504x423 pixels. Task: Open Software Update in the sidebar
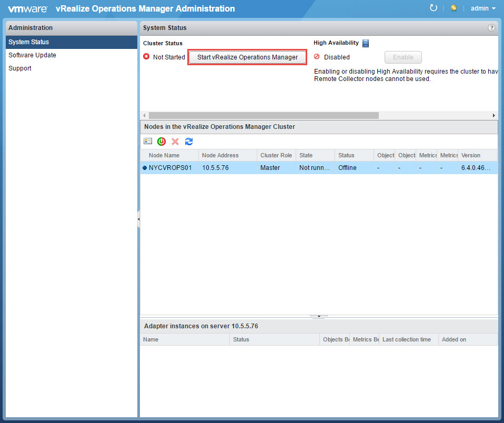(32, 55)
